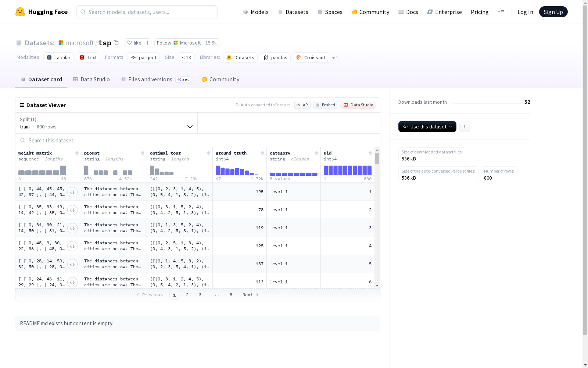Click the Sign Up button
This screenshot has width=588, height=368.
pyautogui.click(x=553, y=12)
